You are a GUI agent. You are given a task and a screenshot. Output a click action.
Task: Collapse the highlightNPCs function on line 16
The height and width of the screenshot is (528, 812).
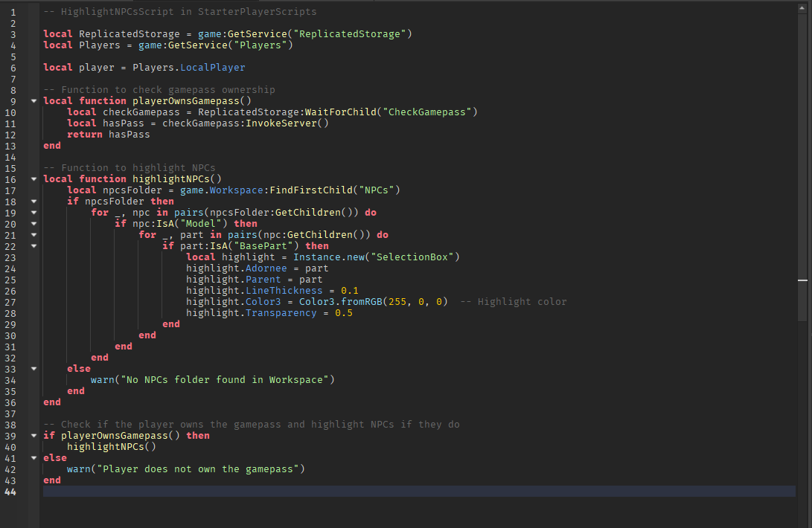click(33, 178)
